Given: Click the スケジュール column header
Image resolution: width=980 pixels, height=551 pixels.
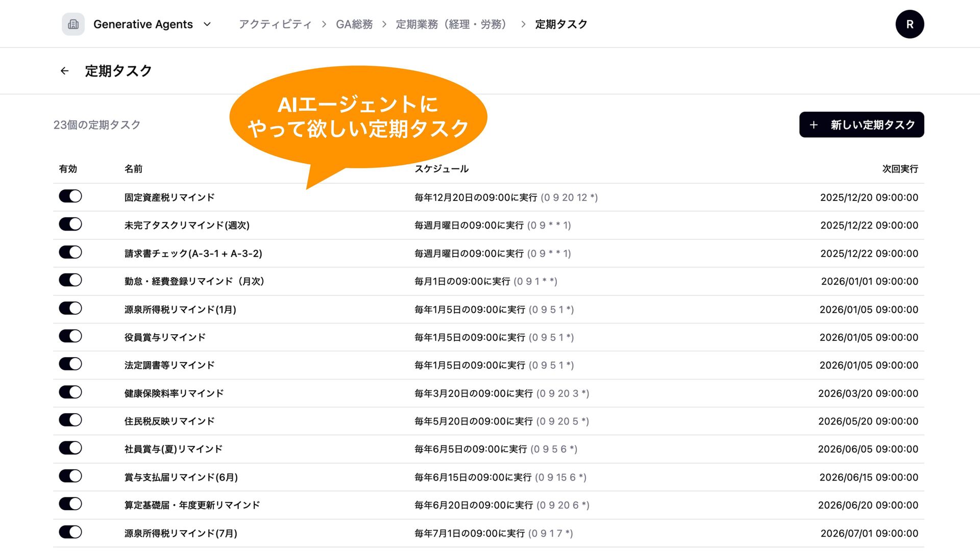Looking at the screenshot, I should click(441, 169).
